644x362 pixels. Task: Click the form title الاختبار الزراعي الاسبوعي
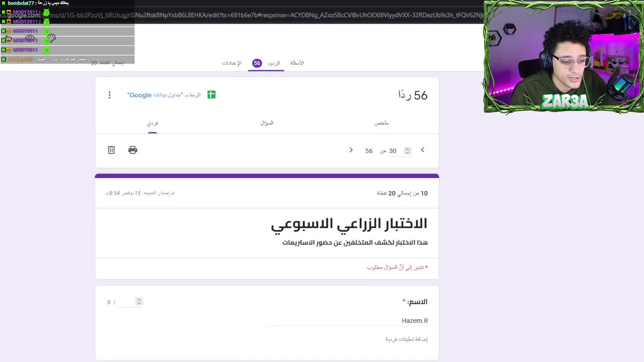pyautogui.click(x=349, y=224)
